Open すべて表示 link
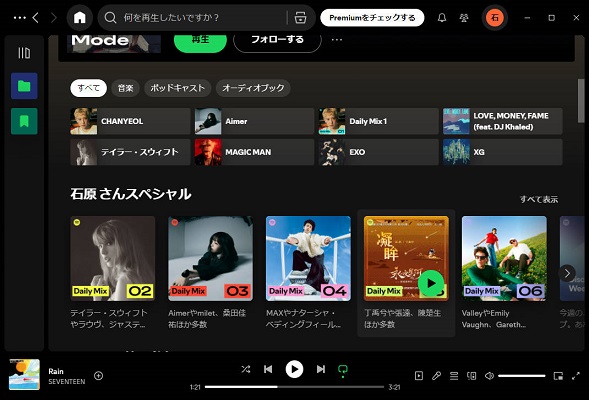 click(539, 199)
